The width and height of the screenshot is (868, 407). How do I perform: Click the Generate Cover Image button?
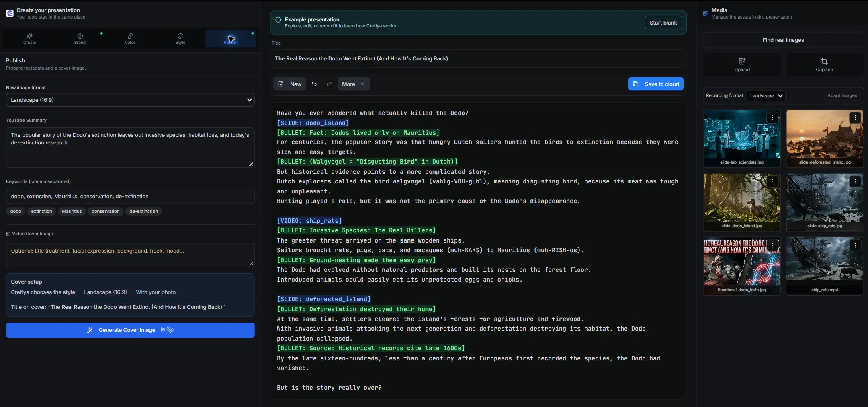130,330
